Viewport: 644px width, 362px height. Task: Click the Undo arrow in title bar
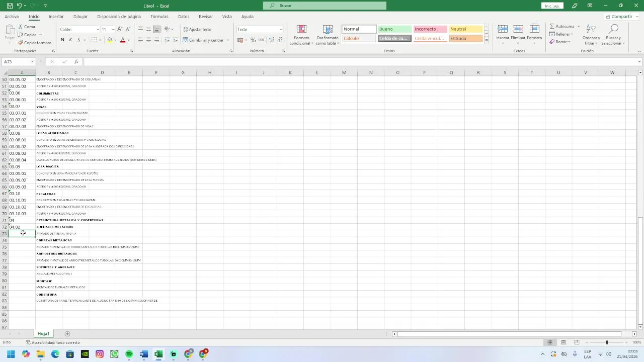click(20, 6)
